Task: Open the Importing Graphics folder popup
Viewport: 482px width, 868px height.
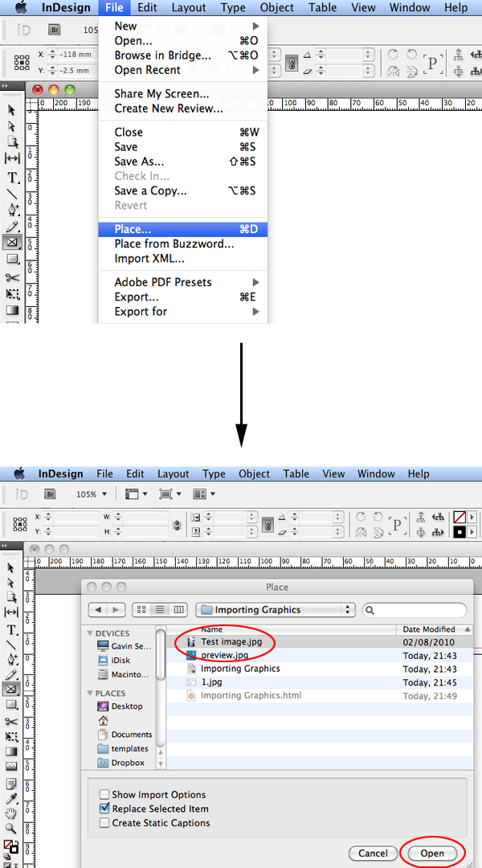Action: pos(275,609)
